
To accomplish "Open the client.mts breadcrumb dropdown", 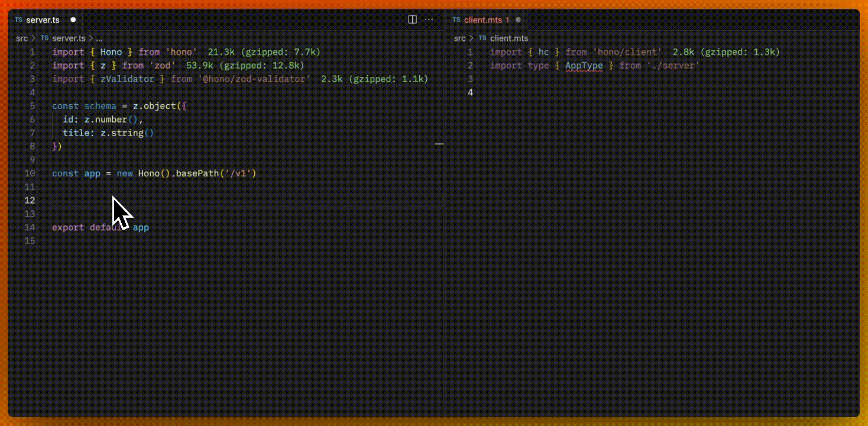I will (x=509, y=38).
